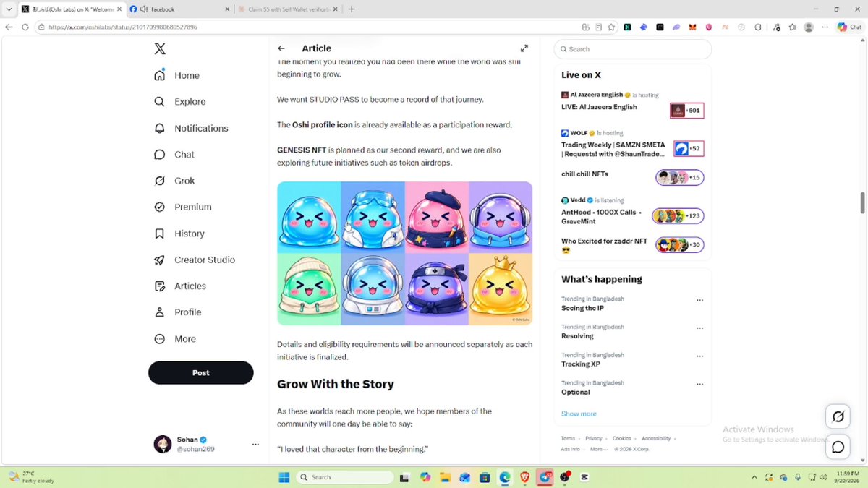Reload the page in the browser
Screen dimensions: 868x488
tap(25, 27)
